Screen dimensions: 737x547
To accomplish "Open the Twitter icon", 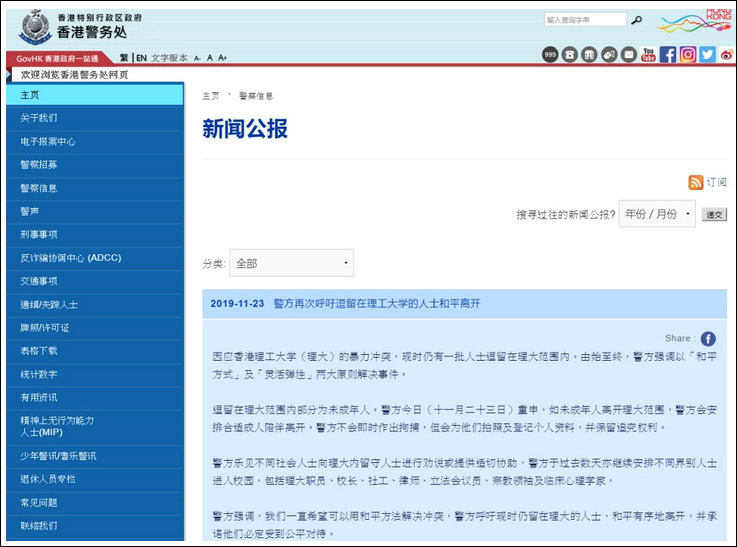I will point(707,55).
